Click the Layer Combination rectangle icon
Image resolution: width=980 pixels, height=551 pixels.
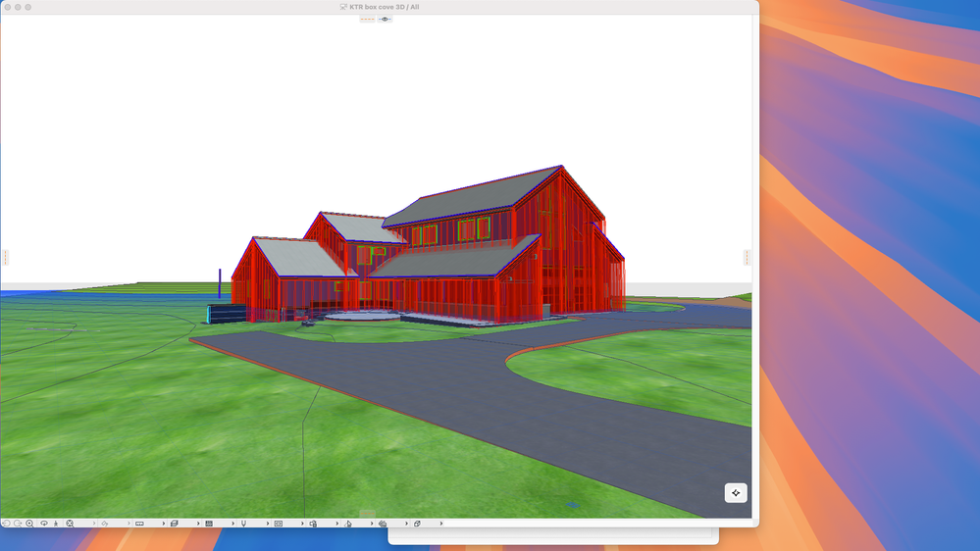pyautogui.click(x=139, y=524)
